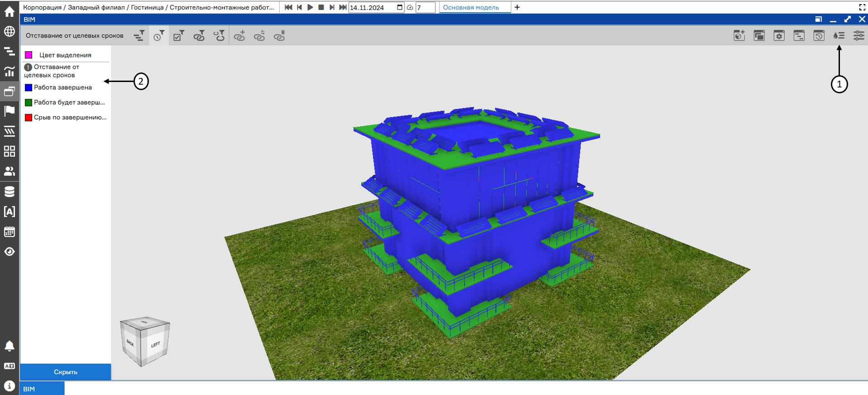Image resolution: width=868 pixels, height=395 pixels.
Task: Select the windows stack sidebar icon
Action: click(10, 91)
